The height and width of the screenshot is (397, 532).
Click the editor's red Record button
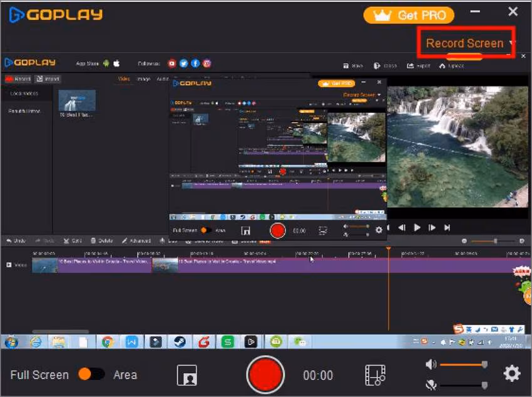point(18,79)
